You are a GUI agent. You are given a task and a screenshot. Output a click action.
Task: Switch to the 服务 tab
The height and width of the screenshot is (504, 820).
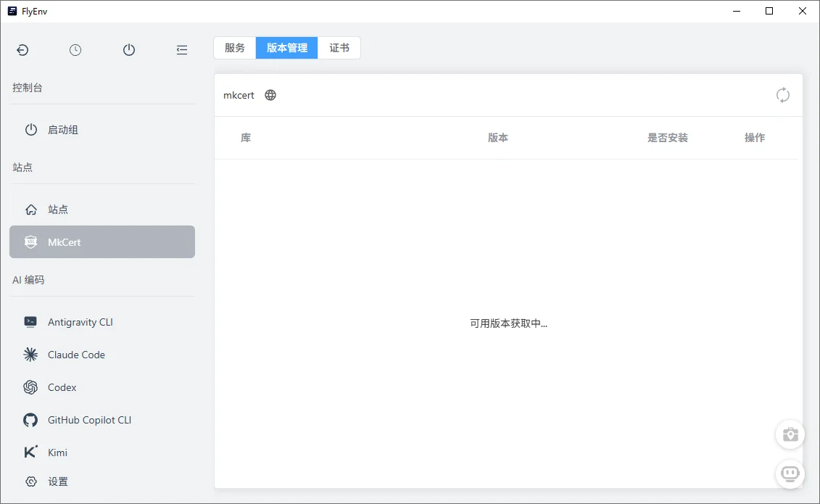click(x=235, y=48)
